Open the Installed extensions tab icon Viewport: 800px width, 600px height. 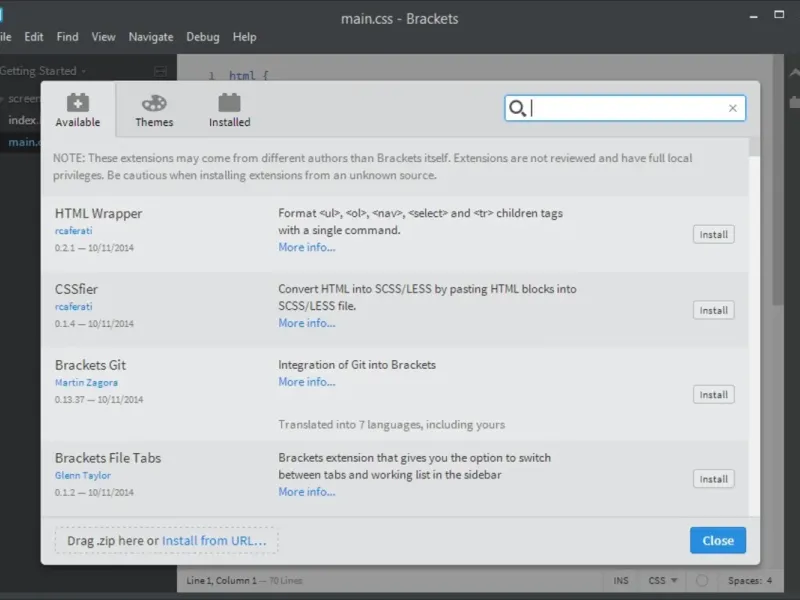coord(229,103)
